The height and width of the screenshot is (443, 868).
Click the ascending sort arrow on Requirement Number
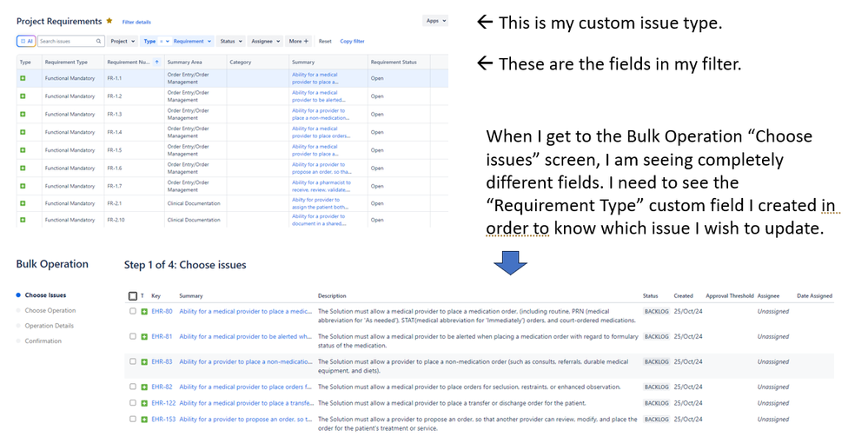click(156, 62)
